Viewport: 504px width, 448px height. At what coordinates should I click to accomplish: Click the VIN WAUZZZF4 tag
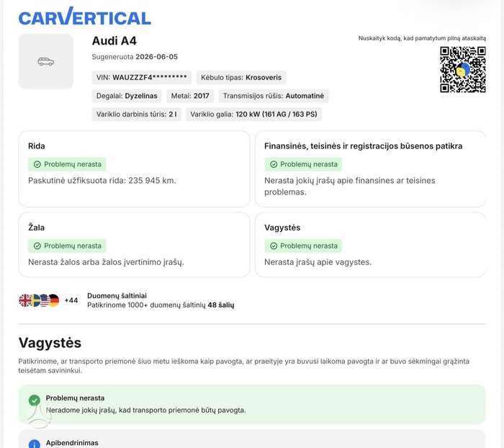tap(142, 78)
